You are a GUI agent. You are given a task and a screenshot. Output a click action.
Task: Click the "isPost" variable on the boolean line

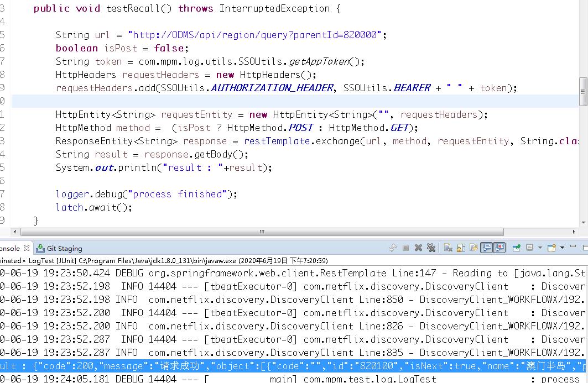pos(121,48)
